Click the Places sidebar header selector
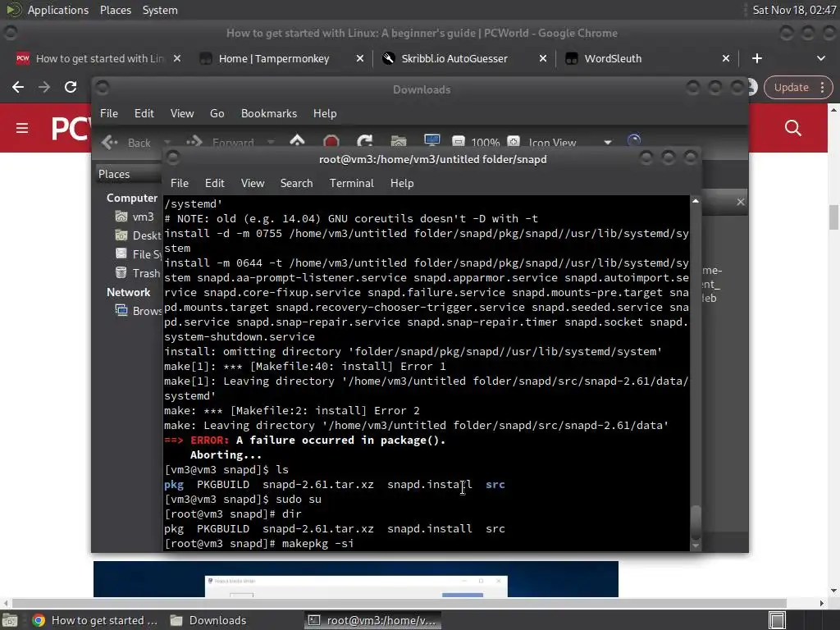840x630 pixels. 128,174
